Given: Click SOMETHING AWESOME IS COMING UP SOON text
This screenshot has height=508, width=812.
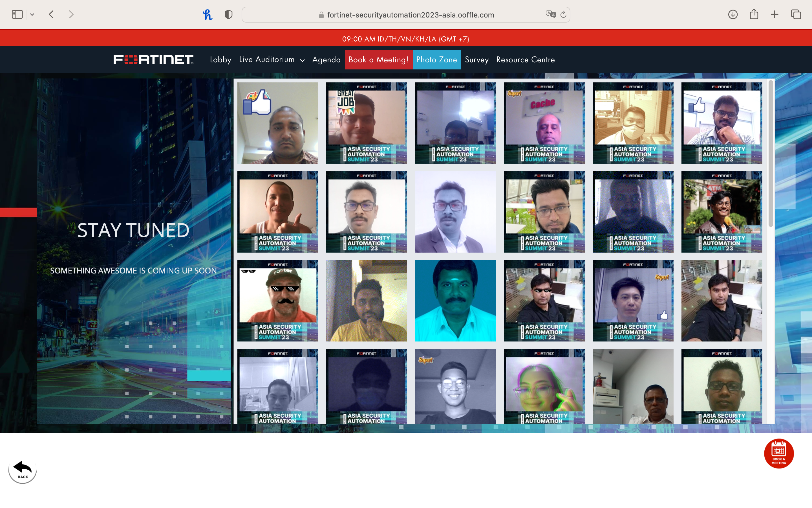Looking at the screenshot, I should tap(134, 270).
